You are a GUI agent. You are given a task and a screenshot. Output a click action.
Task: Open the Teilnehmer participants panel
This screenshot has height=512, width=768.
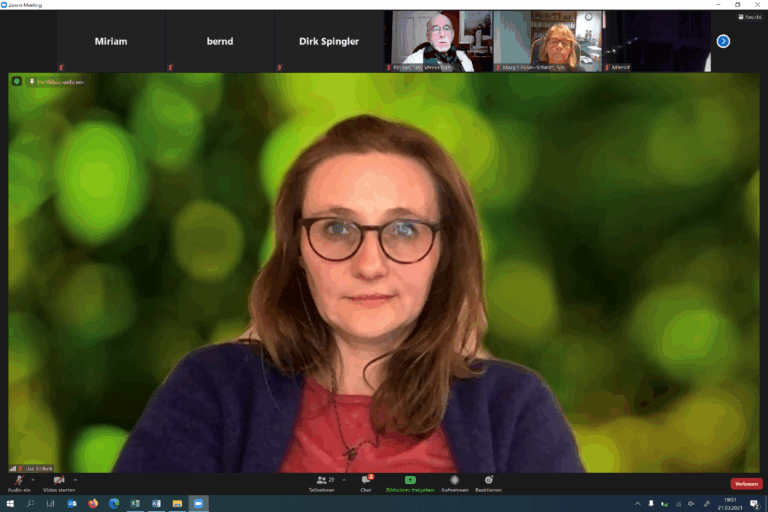point(322,482)
